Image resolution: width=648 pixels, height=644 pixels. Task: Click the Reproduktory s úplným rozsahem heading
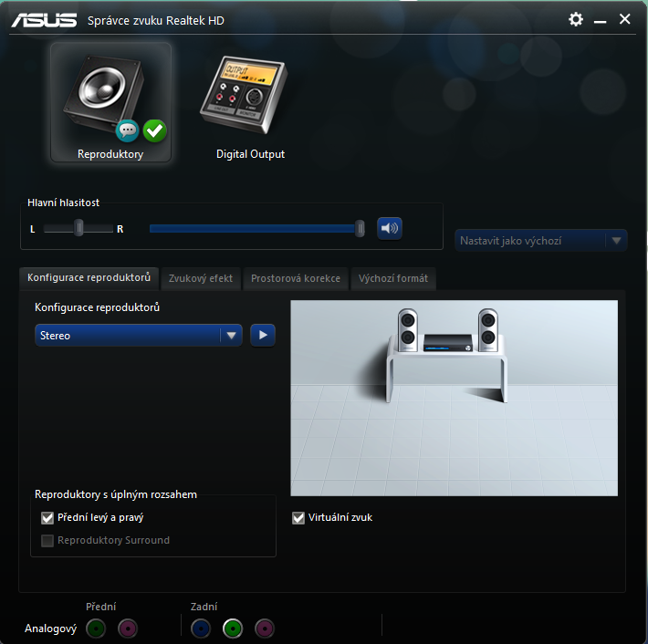tap(116, 494)
